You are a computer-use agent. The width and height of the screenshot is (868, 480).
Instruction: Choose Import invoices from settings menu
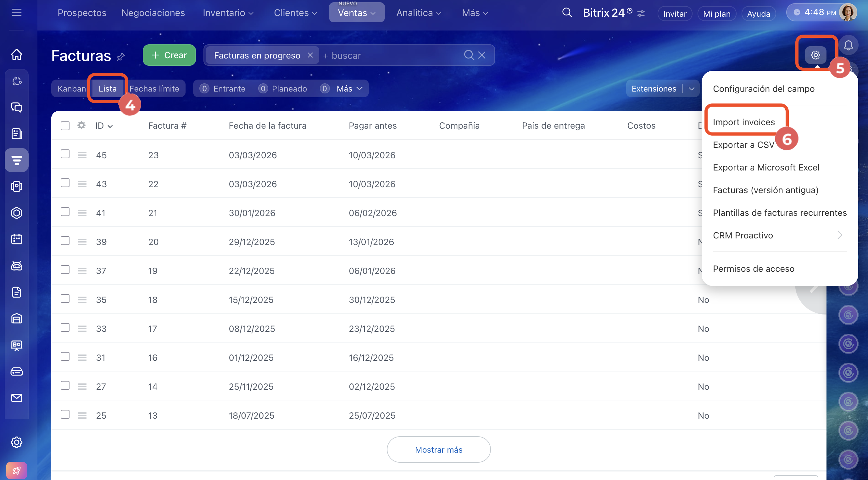(744, 122)
